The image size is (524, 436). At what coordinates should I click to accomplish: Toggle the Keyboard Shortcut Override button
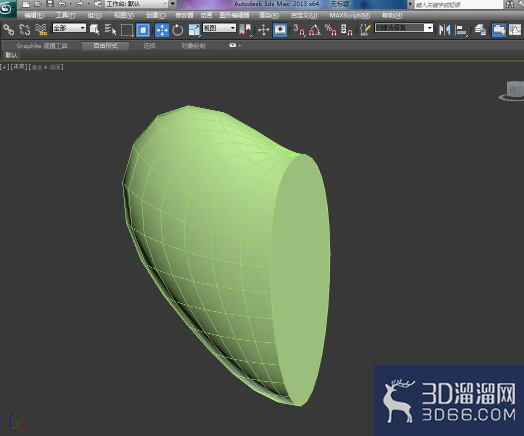click(280, 30)
